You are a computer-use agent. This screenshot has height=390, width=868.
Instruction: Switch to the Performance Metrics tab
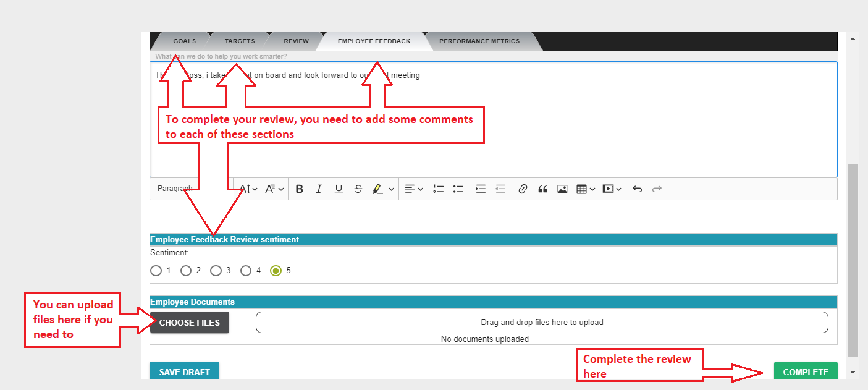point(479,41)
